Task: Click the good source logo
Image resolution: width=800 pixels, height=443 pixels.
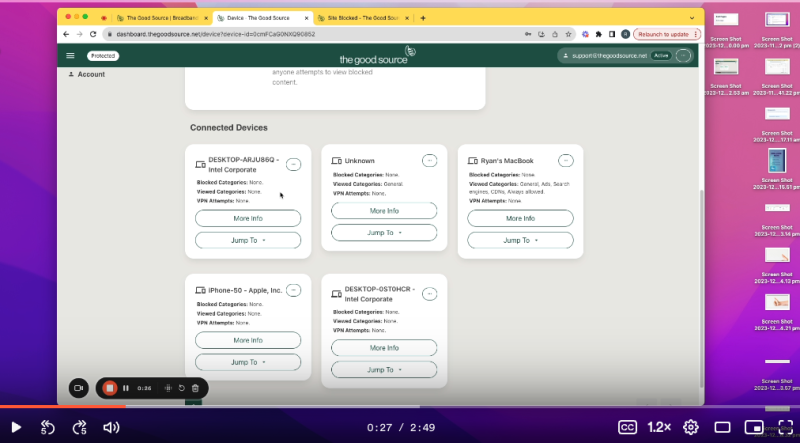Action: [x=378, y=55]
